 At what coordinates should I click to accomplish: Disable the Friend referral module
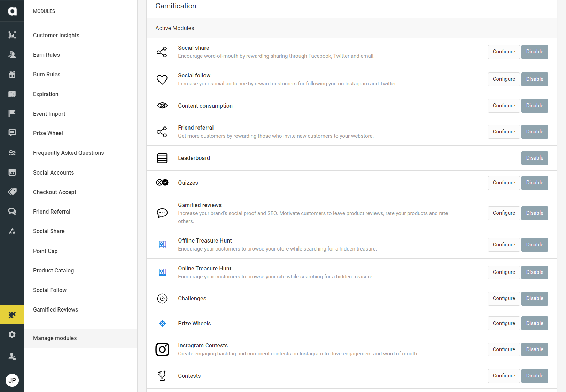tap(534, 132)
